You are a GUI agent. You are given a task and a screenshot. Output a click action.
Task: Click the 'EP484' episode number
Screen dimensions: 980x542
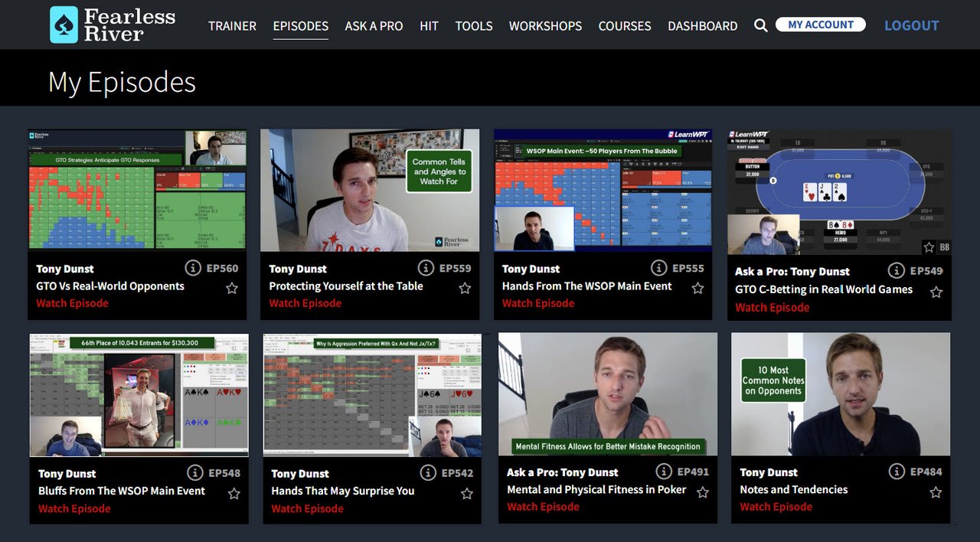[926, 472]
